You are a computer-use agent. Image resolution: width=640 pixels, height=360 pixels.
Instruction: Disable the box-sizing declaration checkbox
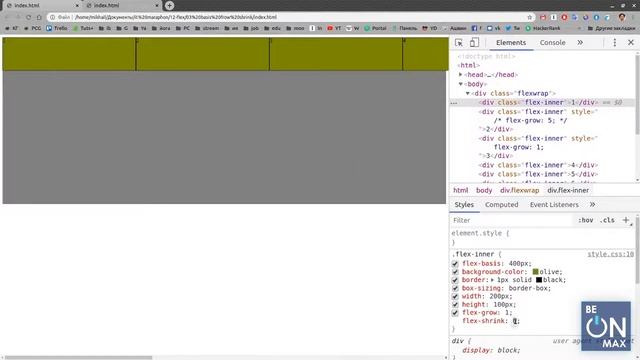pos(455,288)
